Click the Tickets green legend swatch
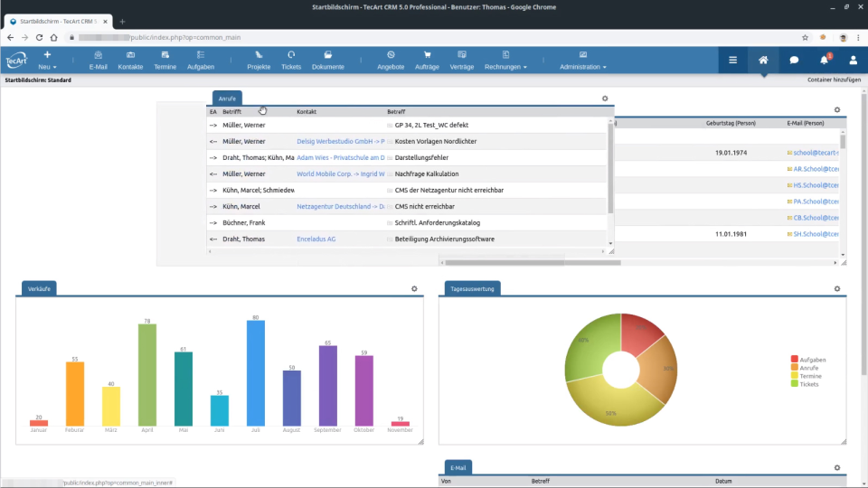The width and height of the screenshot is (868, 488). click(x=795, y=383)
